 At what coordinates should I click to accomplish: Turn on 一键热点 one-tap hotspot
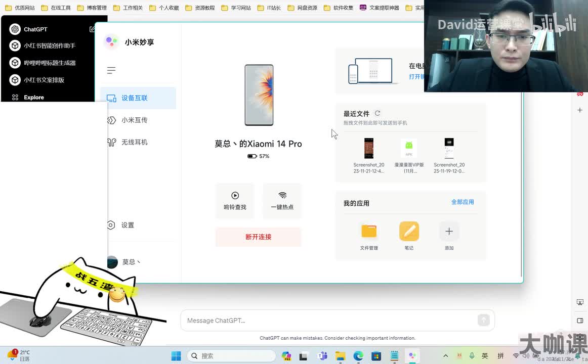pos(282,201)
